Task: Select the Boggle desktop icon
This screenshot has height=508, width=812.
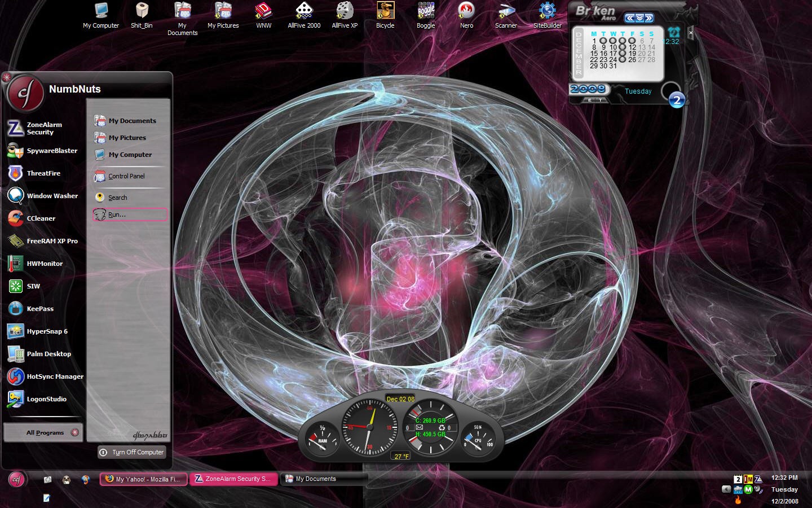Action: tap(426, 15)
